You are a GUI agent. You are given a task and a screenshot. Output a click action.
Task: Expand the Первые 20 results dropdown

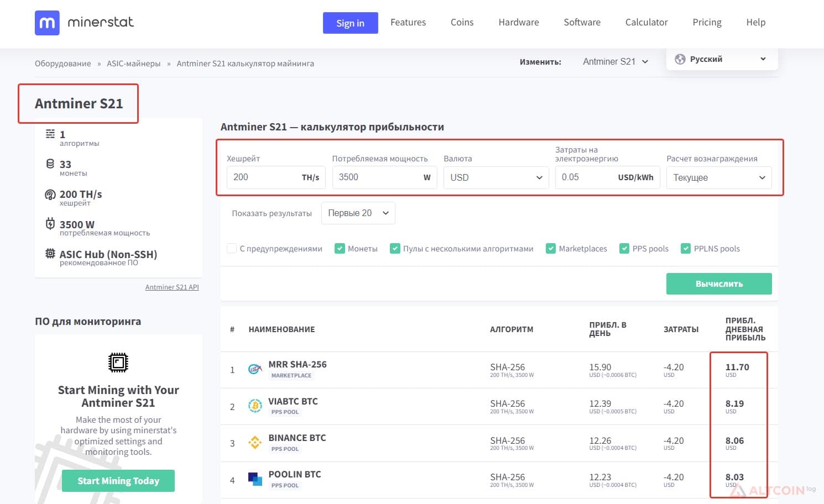coord(358,213)
